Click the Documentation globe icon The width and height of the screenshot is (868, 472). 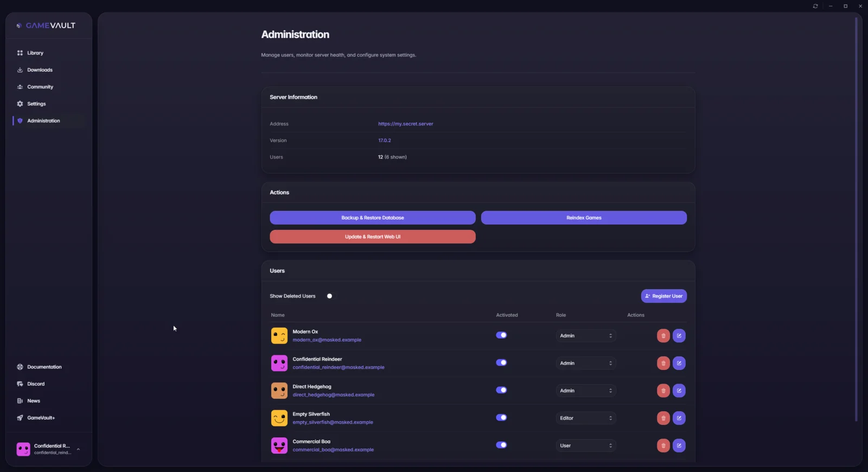20,367
